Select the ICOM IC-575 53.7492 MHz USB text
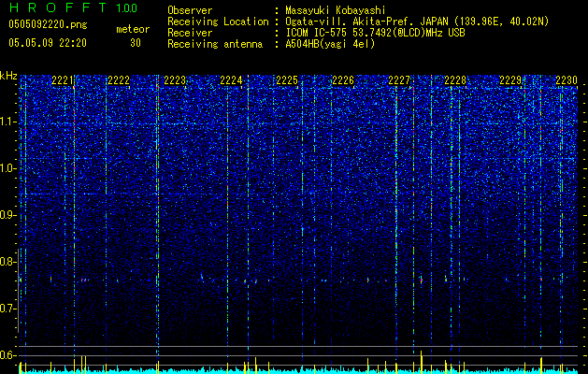 tap(376, 33)
